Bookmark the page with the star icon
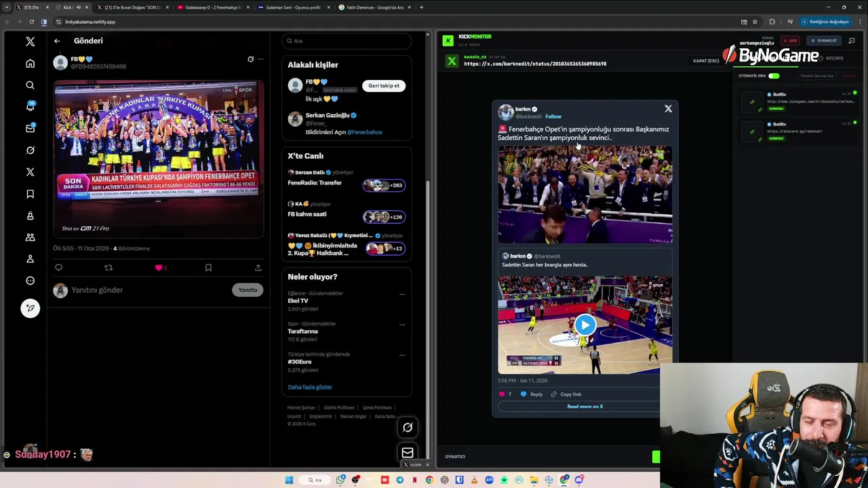Screen dimensions: 868x488 tap(755, 22)
